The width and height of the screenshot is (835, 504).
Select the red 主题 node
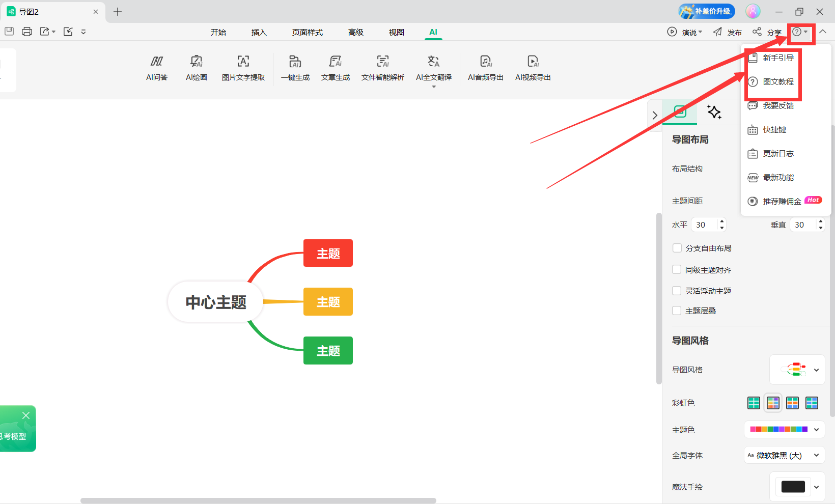point(328,253)
